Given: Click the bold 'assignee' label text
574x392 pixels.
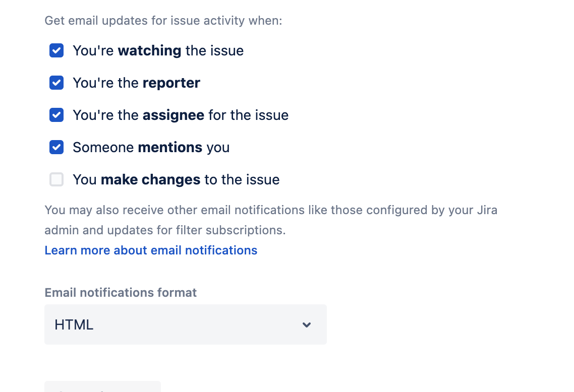Looking at the screenshot, I should tap(174, 115).
